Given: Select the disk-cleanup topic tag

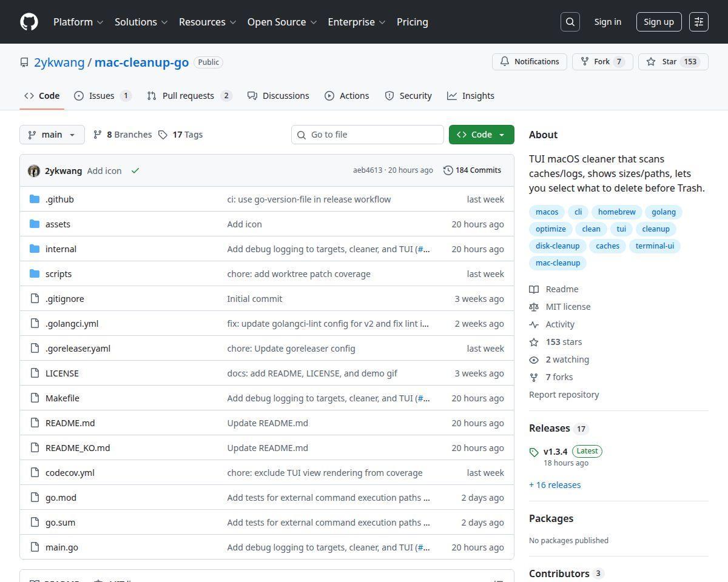Looking at the screenshot, I should [x=558, y=246].
